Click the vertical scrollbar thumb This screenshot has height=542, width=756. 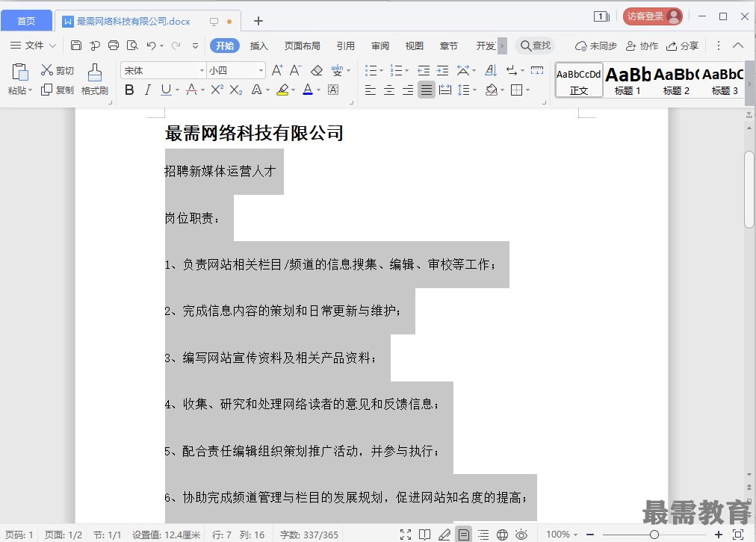749,190
